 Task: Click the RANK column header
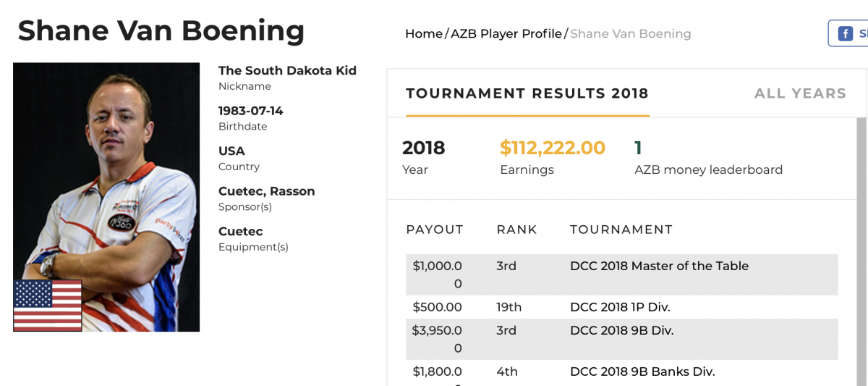(x=516, y=230)
